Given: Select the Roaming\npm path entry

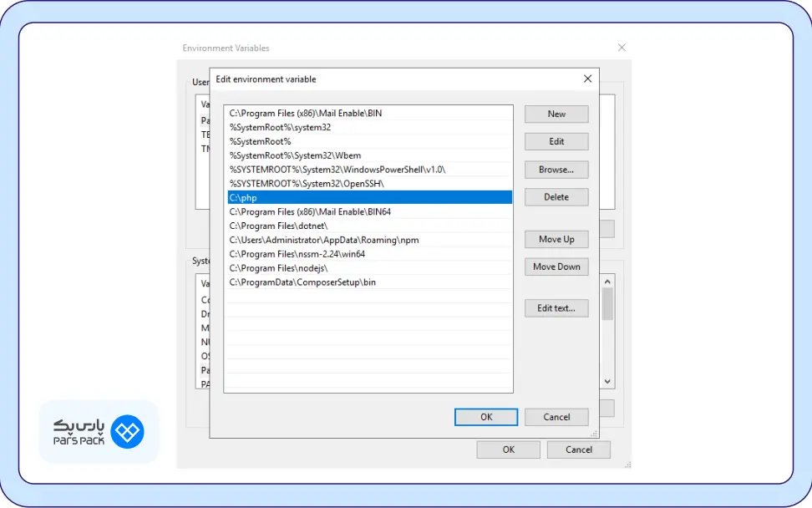Looking at the screenshot, I should click(x=368, y=240).
